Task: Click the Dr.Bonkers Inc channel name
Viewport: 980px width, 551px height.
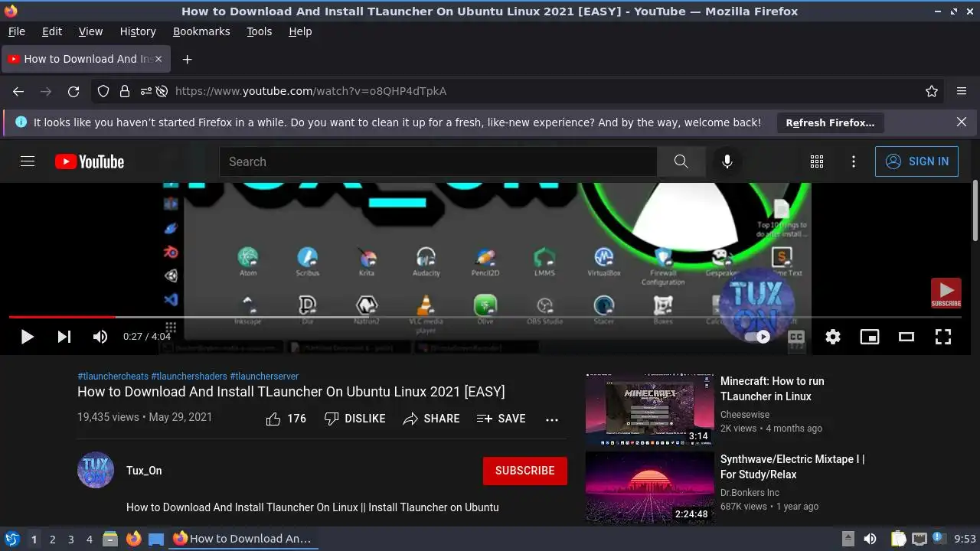Action: pyautogui.click(x=750, y=493)
